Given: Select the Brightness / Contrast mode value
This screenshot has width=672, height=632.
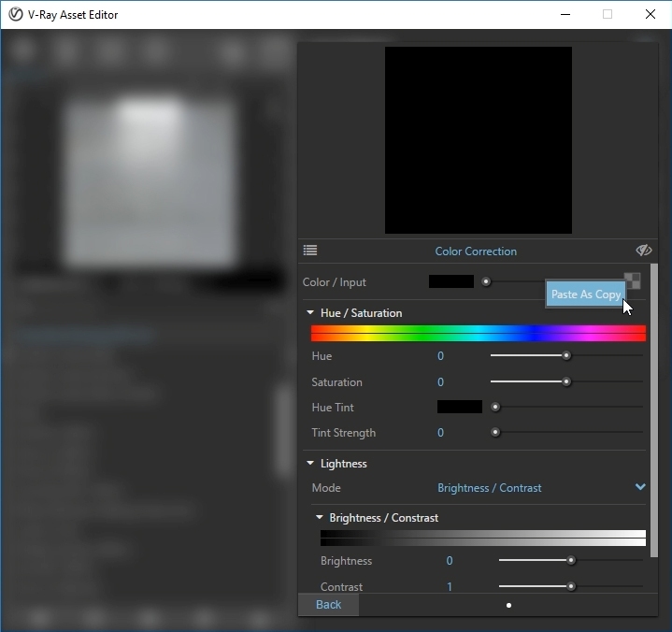Looking at the screenshot, I should click(489, 488).
